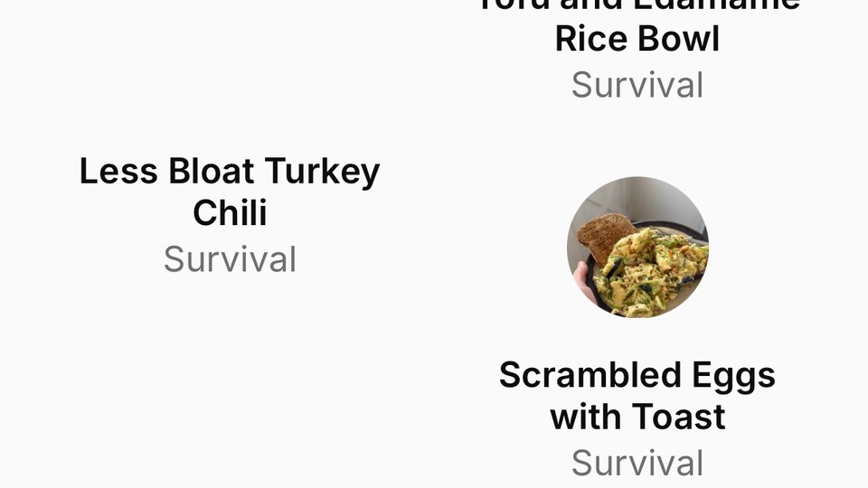This screenshot has width=868, height=488.
Task: Click the "Scrambled Eggs" first title line
Action: pyautogui.click(x=637, y=376)
